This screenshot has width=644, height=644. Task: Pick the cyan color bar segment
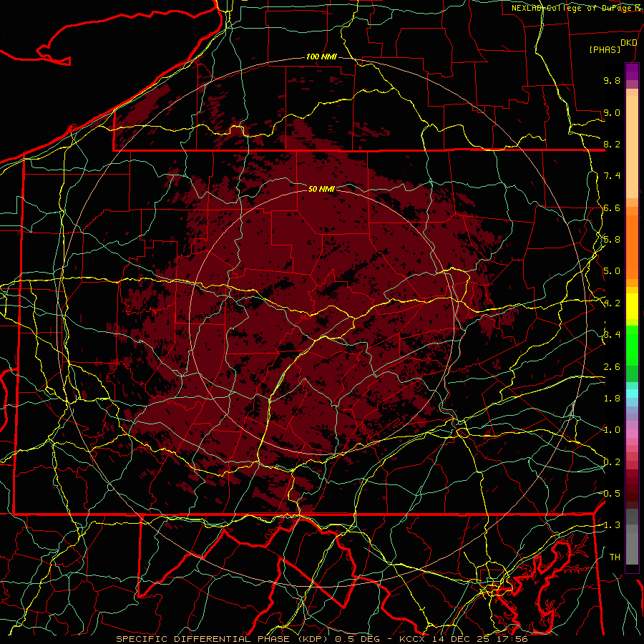pos(632,394)
